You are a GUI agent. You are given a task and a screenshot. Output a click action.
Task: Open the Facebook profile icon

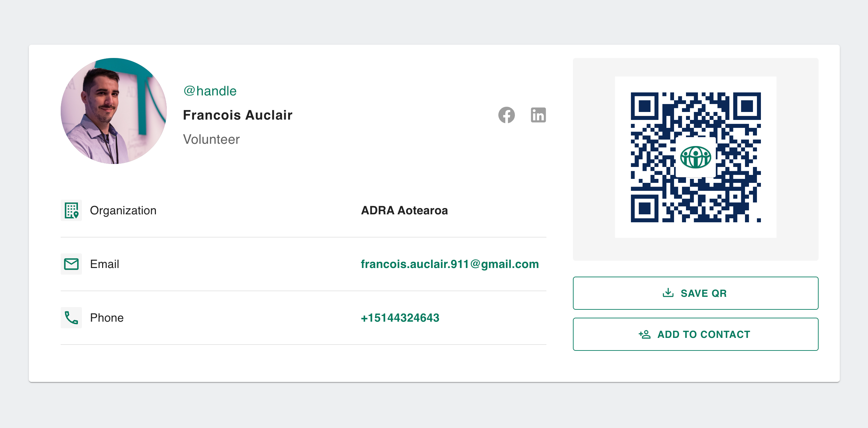point(507,115)
